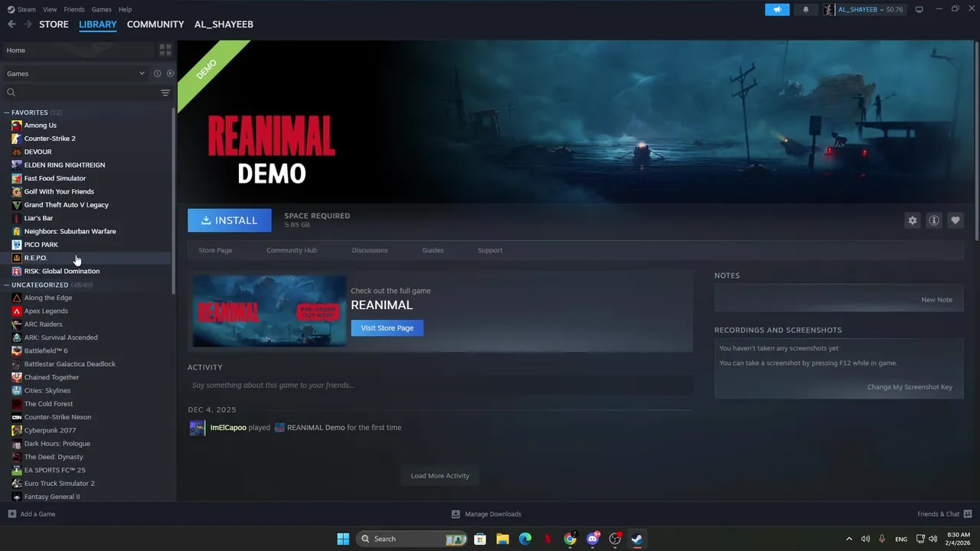Click Load More Activity button
Screen dimensions: 980x551
(440, 476)
